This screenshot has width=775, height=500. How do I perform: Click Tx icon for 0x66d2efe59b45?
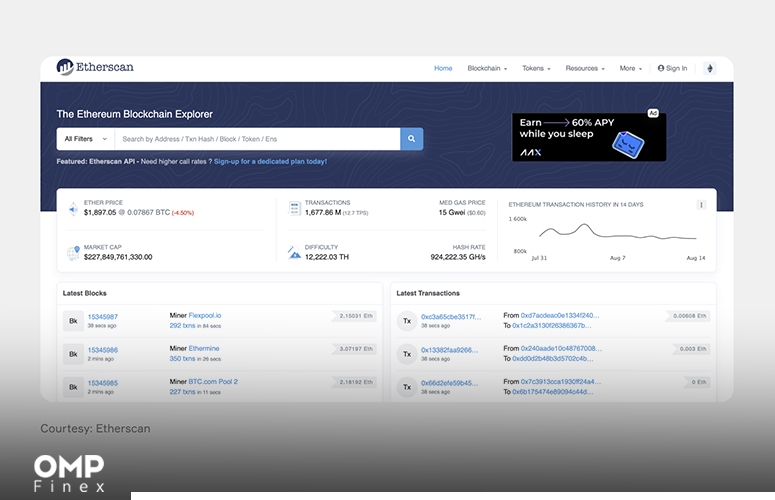tap(407, 387)
